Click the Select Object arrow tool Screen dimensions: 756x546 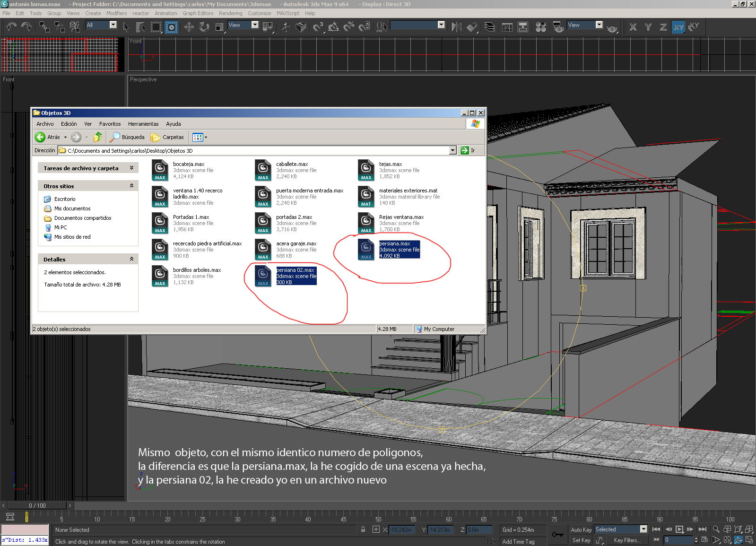click(126, 27)
